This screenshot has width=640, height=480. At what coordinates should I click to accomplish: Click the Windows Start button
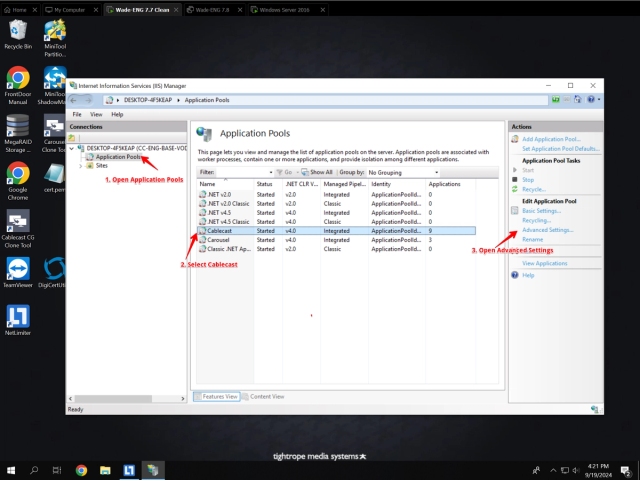(11, 470)
